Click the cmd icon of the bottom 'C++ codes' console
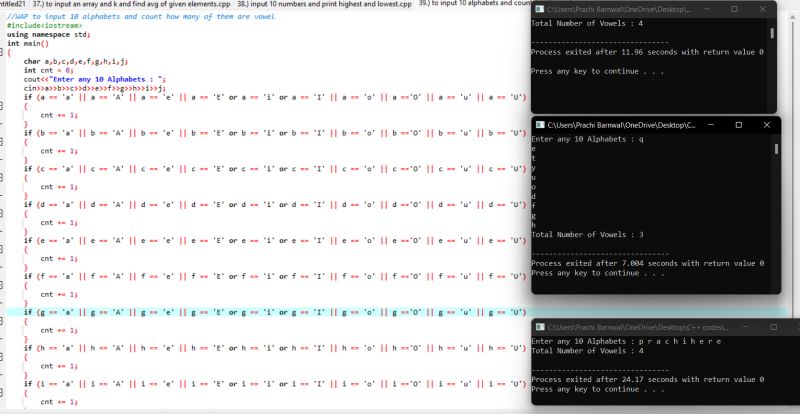The height and width of the screenshot is (414, 800). [x=540, y=327]
